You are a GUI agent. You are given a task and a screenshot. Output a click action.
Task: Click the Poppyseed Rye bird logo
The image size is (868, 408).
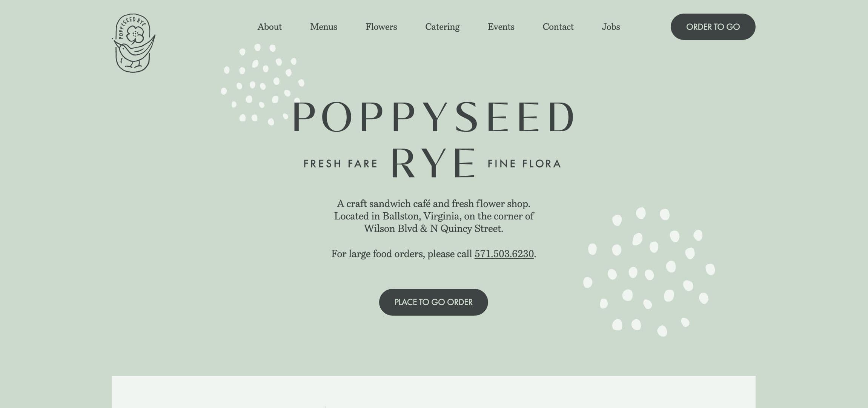click(134, 43)
